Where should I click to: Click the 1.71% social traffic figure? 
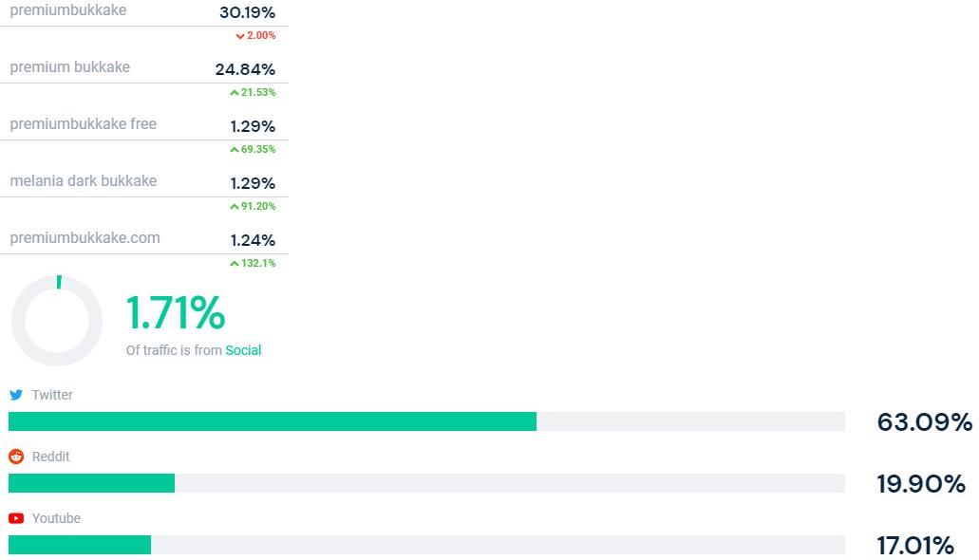point(176,313)
